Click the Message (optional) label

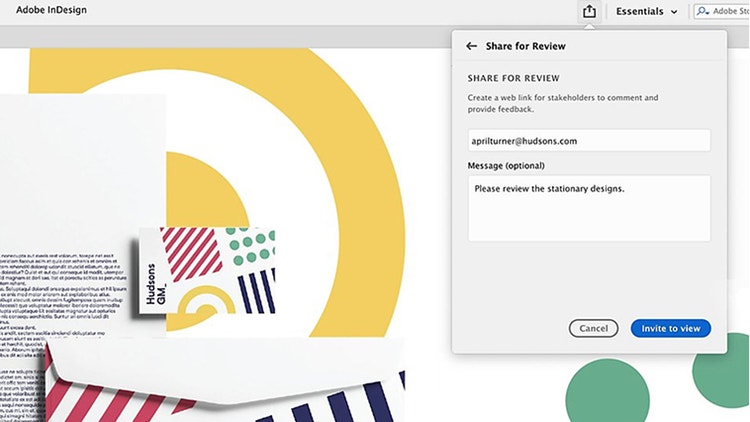[x=506, y=166]
